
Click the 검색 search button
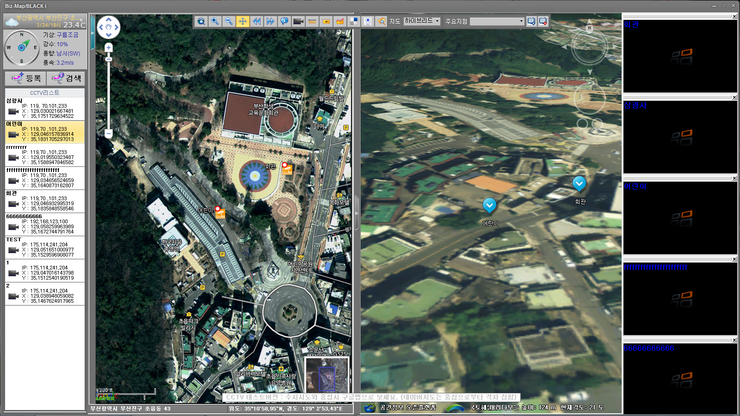[x=70, y=77]
